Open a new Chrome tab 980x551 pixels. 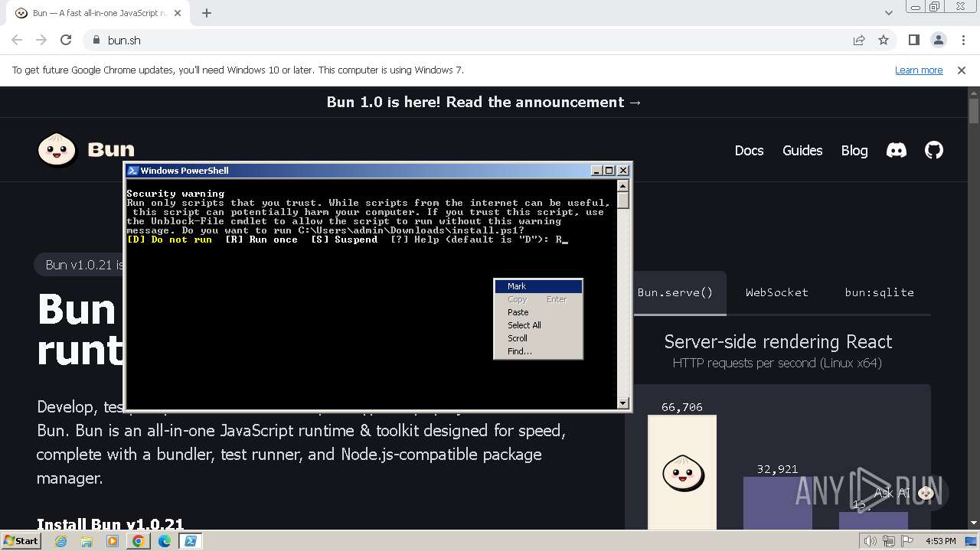pos(207,12)
